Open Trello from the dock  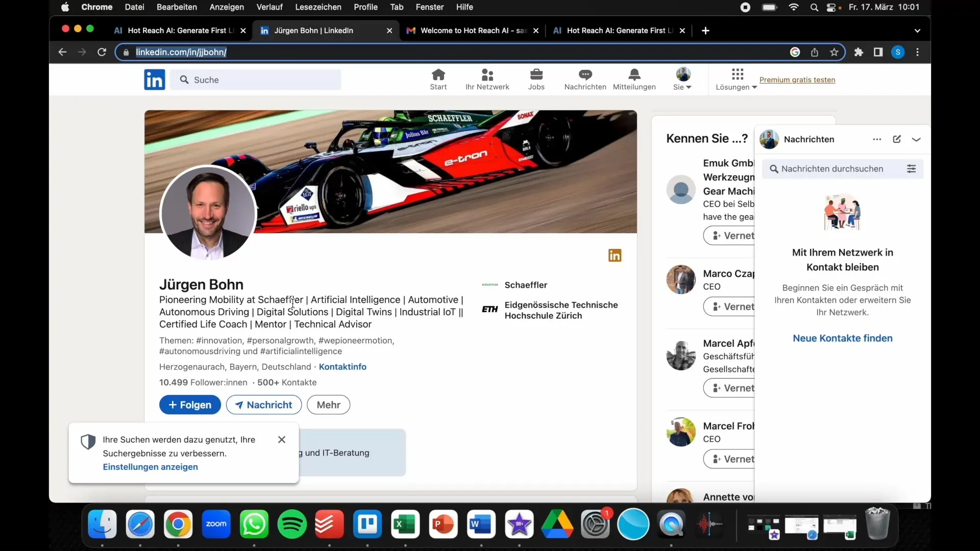pos(367,524)
